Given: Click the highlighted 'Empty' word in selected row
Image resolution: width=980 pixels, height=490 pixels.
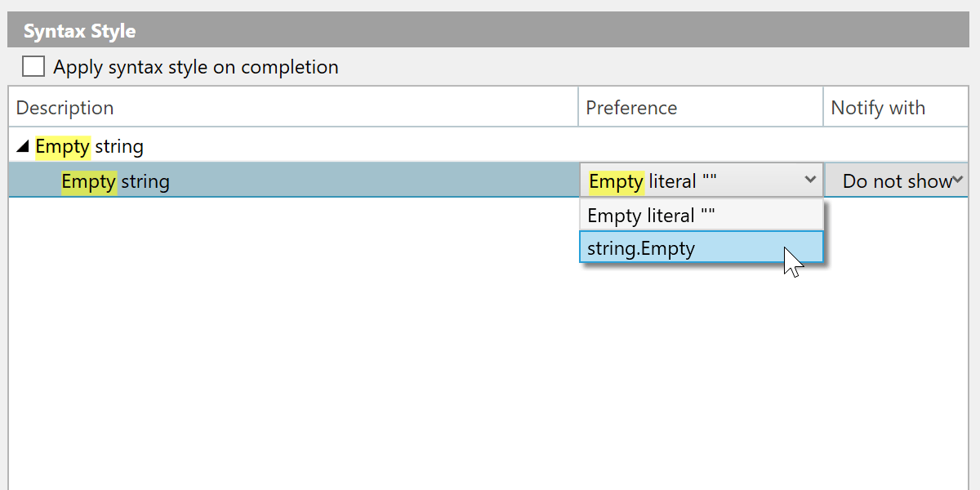Looking at the screenshot, I should click(88, 180).
